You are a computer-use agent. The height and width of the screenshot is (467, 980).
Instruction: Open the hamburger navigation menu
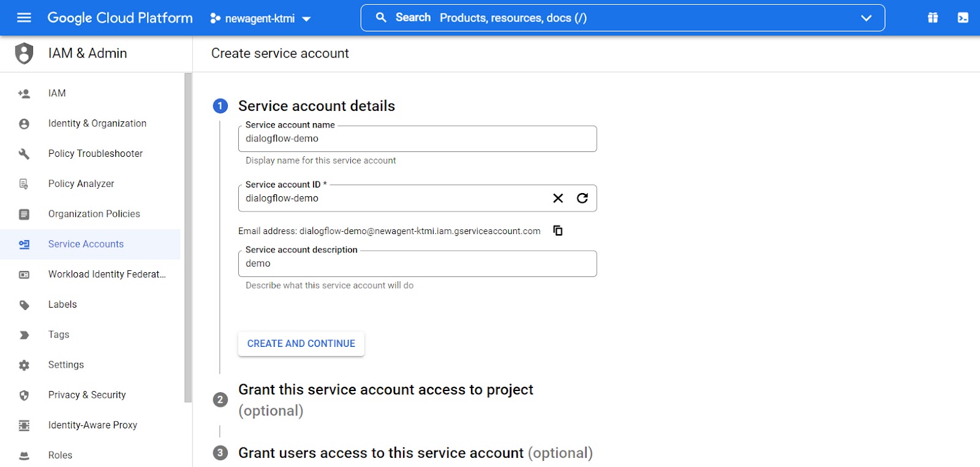click(x=24, y=18)
